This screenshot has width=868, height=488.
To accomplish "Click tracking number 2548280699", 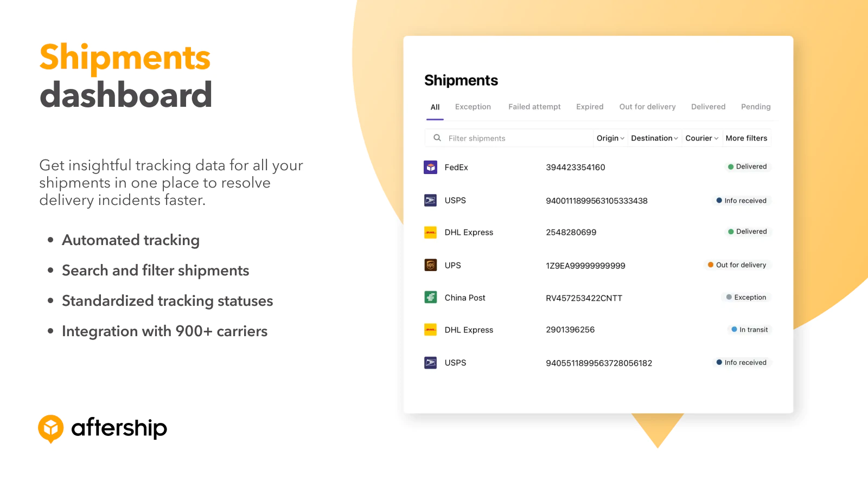I will 571,232.
